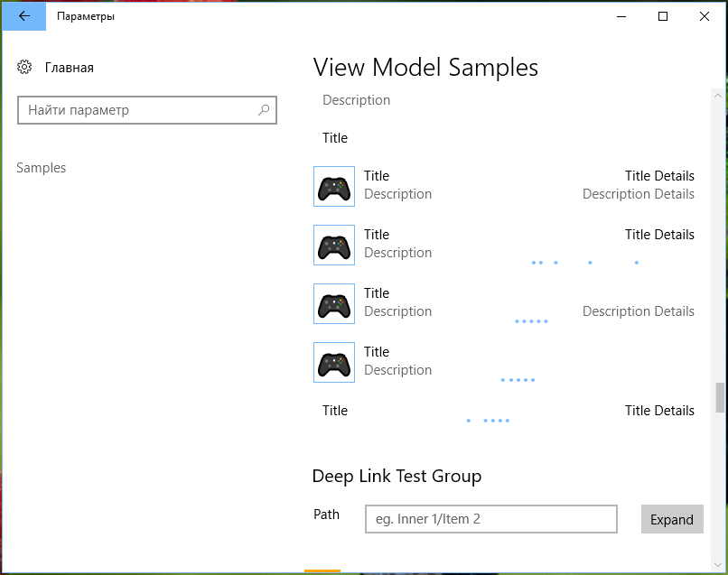Viewport: 728px width, 575px height.
Task: Go to Главная home page
Action: (70, 68)
